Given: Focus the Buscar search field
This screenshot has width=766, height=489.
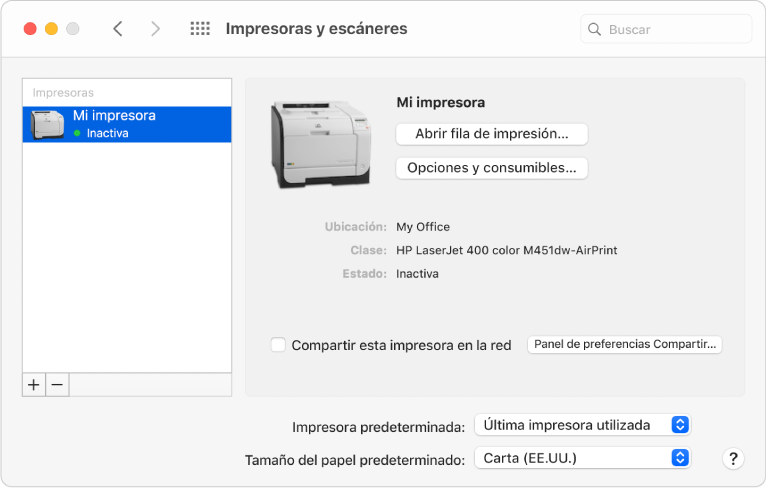Looking at the screenshot, I should (666, 29).
